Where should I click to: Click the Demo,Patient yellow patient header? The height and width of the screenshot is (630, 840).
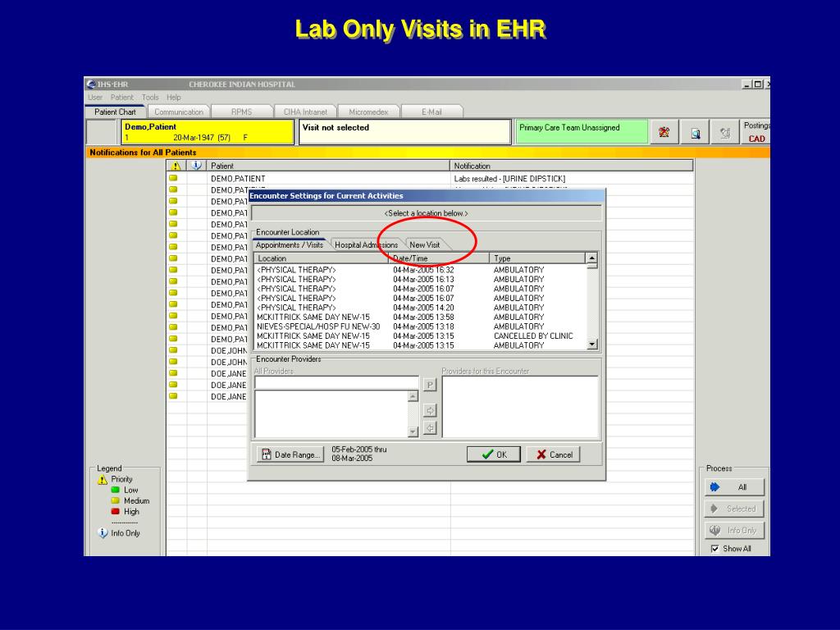(x=208, y=132)
